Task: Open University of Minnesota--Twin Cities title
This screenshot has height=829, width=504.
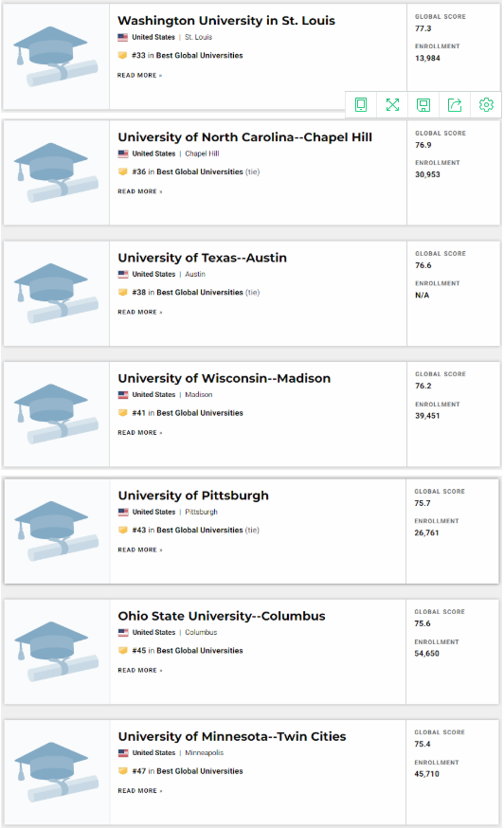Action: pyautogui.click(x=232, y=736)
